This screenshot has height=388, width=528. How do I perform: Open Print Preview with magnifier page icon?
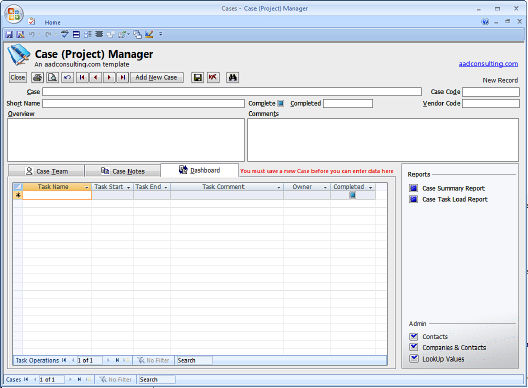coord(52,77)
